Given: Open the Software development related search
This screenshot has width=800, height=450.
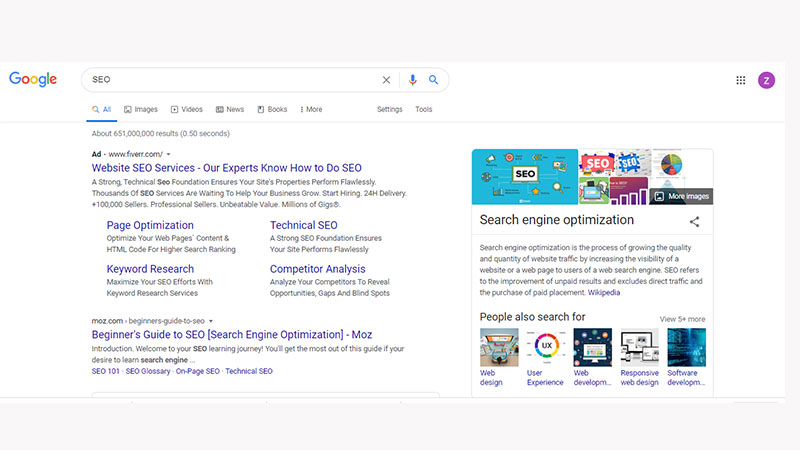Looking at the screenshot, I should pyautogui.click(x=686, y=357).
